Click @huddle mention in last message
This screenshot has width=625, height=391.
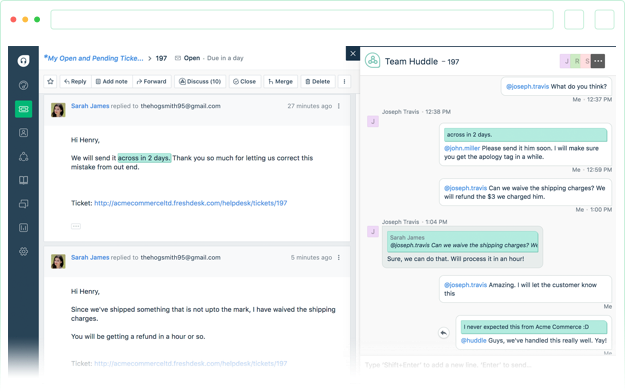[474, 340]
